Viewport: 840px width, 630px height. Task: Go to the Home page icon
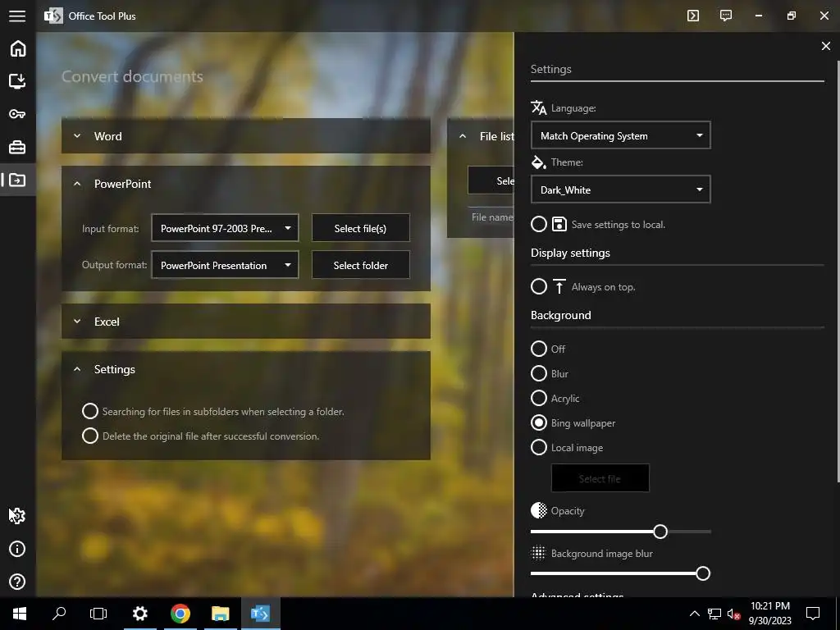click(x=18, y=48)
